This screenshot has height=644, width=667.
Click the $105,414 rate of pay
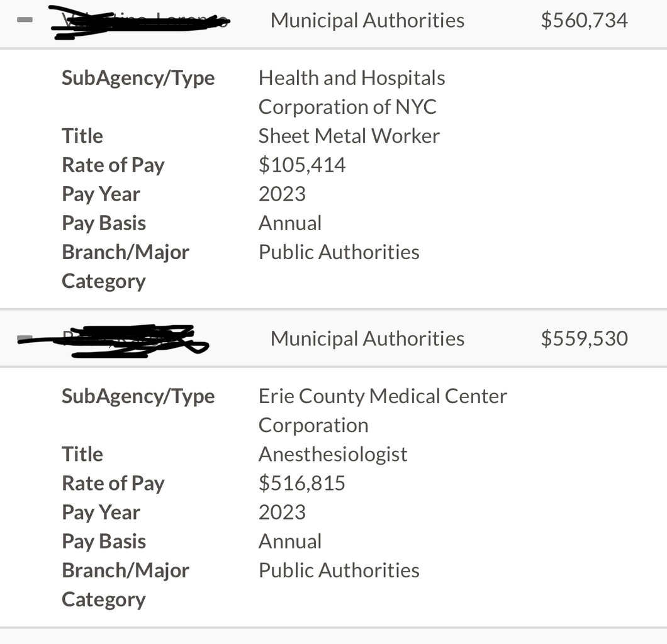coord(302,165)
